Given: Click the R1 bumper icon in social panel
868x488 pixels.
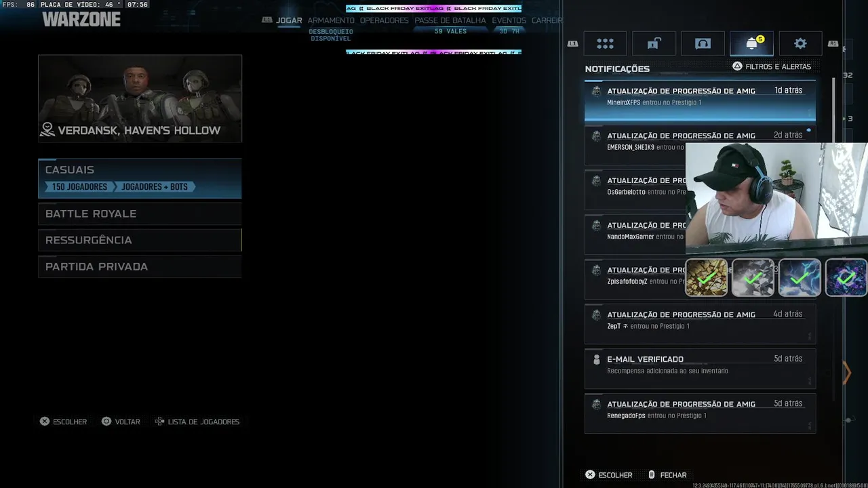Looking at the screenshot, I should click(x=833, y=43).
